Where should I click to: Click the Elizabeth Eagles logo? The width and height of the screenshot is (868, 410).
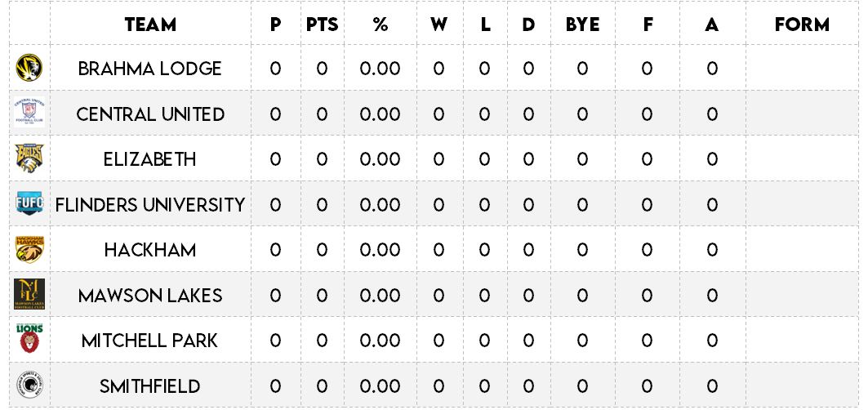29,158
